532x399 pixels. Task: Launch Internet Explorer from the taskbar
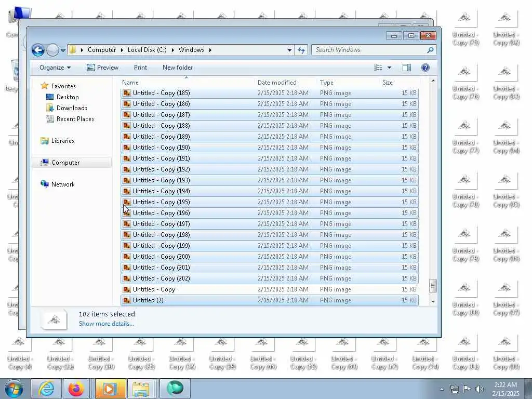point(46,389)
